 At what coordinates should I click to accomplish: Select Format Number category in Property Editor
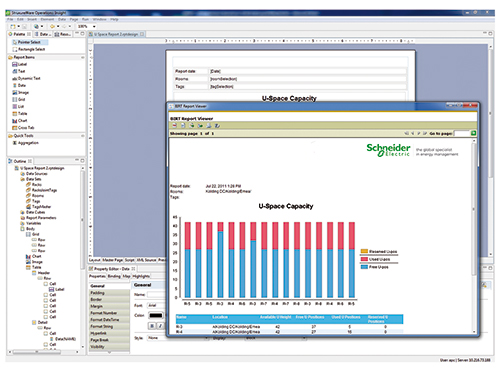coord(110,313)
